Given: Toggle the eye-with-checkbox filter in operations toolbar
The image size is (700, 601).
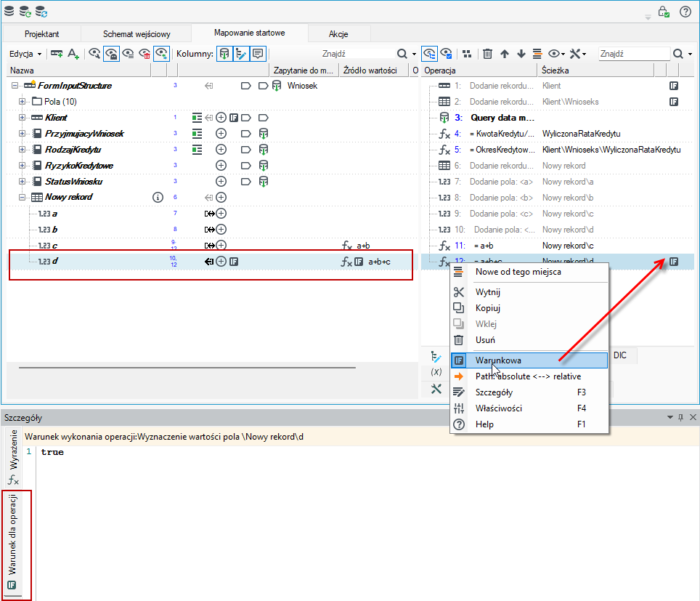Looking at the screenshot, I should pos(446,54).
